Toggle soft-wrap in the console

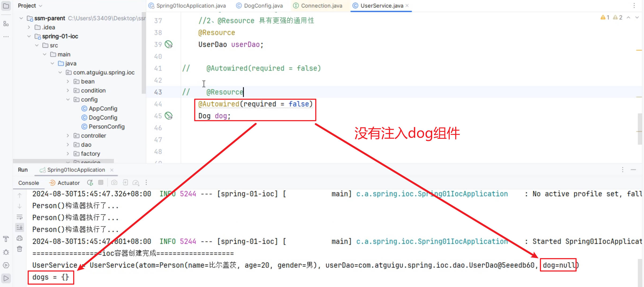coord(20,217)
